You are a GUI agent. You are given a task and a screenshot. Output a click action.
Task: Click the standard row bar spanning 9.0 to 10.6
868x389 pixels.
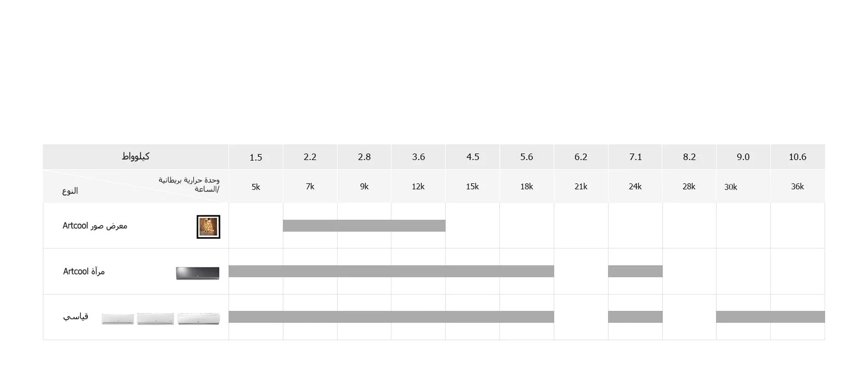click(770, 317)
